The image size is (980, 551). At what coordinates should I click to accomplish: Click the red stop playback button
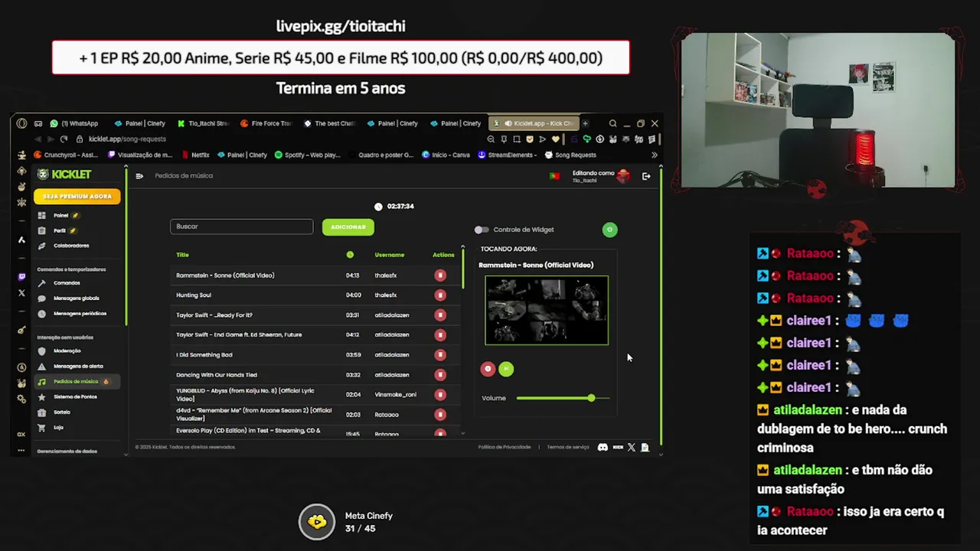488,369
